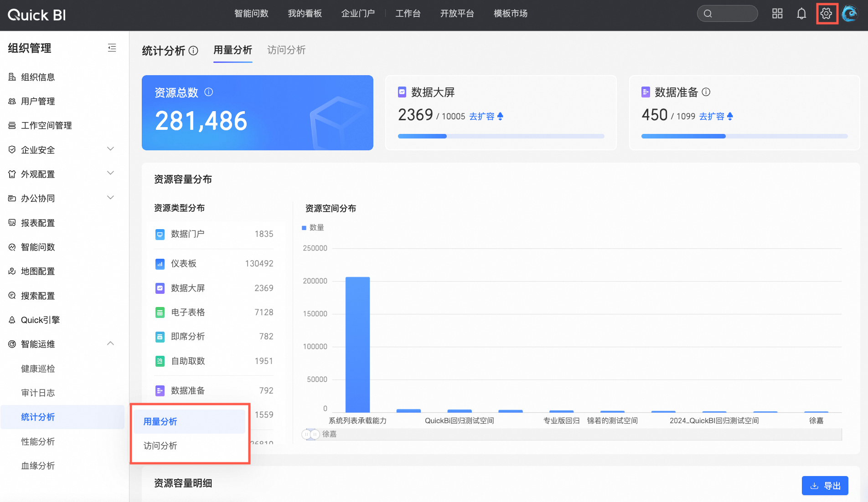Click the 数据准备 card icon
This screenshot has width=868, height=502.
click(646, 92)
